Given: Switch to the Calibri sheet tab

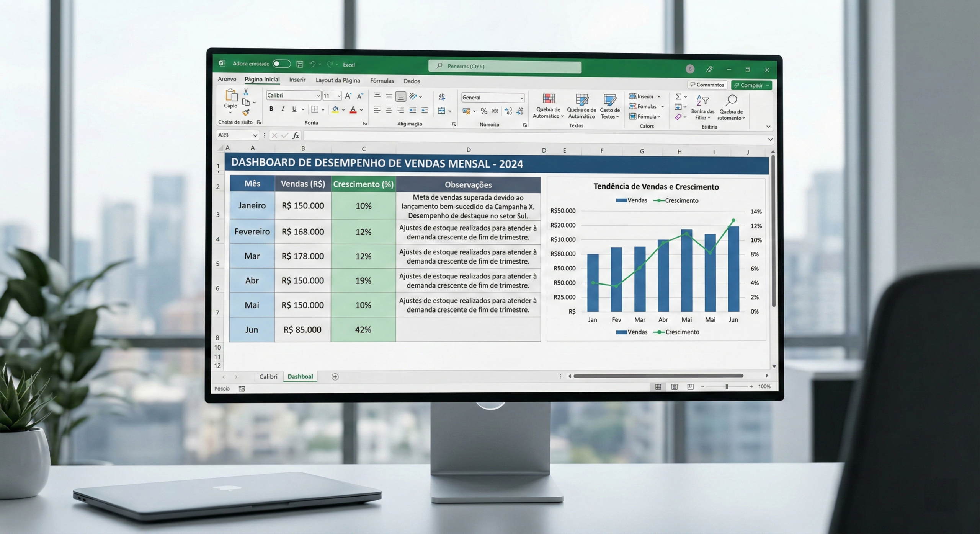Looking at the screenshot, I should [x=269, y=376].
